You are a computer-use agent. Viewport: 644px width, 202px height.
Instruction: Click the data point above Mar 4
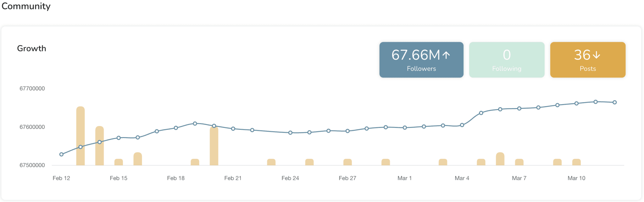461,125
